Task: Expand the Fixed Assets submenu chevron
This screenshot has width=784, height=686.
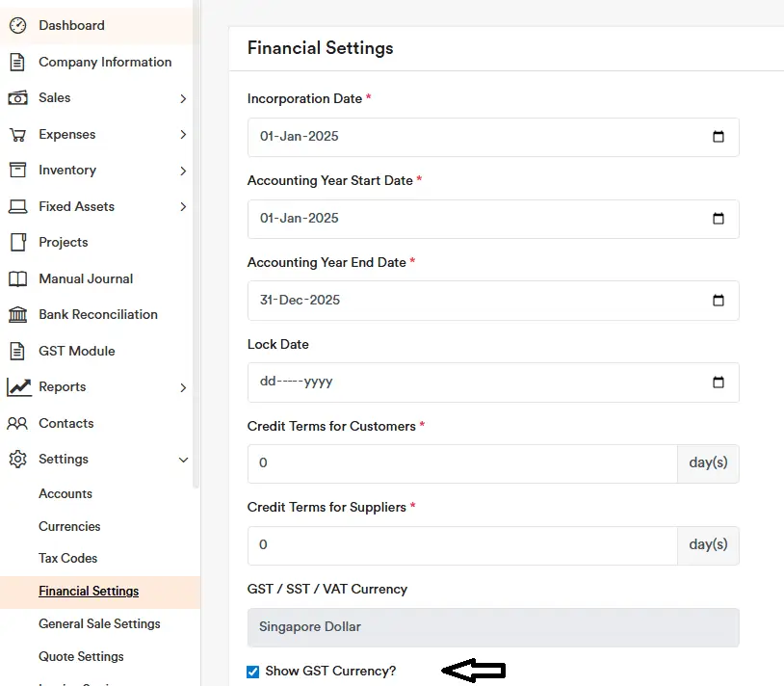Action: click(183, 207)
